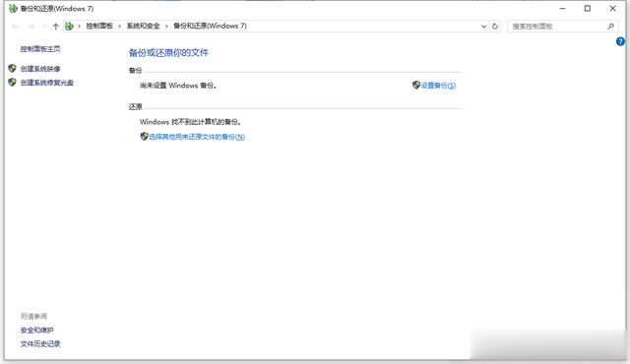Image resolution: width=630 pixels, height=364 pixels.
Task: Click the Control Panel icon in address bar
Action: pos(69,27)
